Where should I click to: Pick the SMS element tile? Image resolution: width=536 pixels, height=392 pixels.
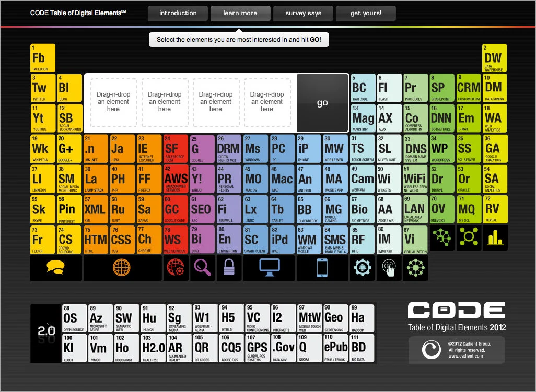tap(335, 240)
